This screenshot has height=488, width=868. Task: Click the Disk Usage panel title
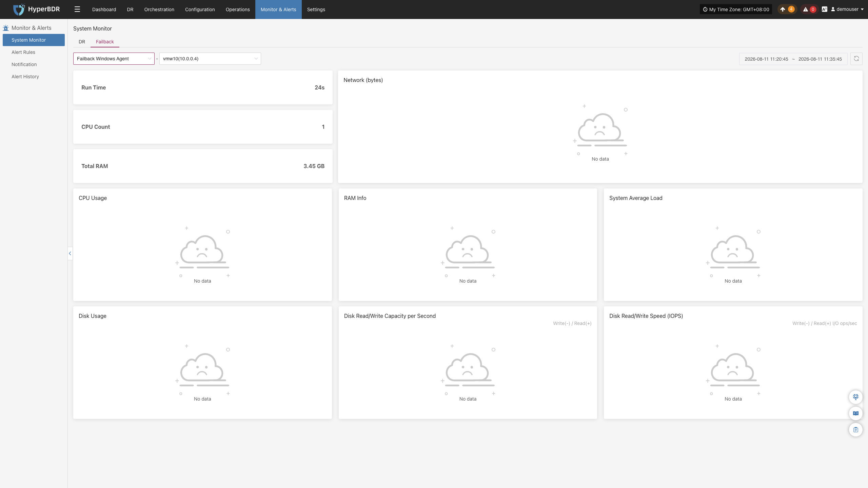(x=93, y=316)
